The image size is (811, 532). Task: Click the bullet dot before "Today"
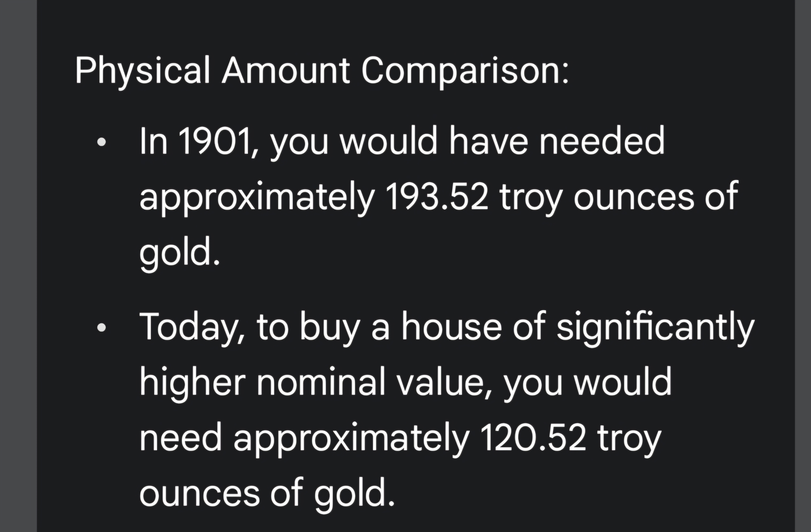click(x=101, y=327)
